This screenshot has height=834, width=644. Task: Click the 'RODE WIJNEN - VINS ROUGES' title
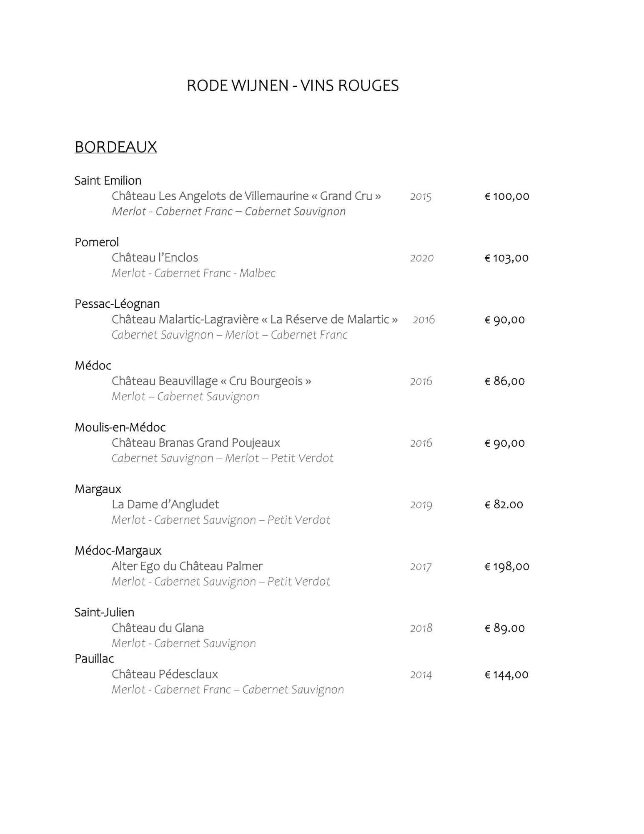pyautogui.click(x=293, y=85)
